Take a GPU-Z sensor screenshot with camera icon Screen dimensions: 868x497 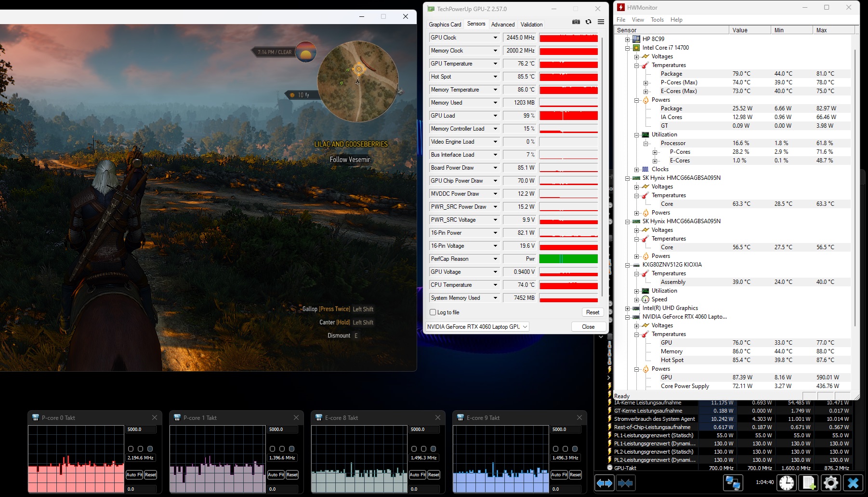pyautogui.click(x=576, y=22)
